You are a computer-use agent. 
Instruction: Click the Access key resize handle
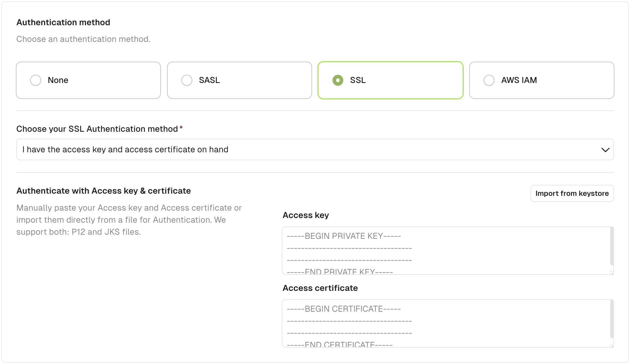tap(612, 273)
